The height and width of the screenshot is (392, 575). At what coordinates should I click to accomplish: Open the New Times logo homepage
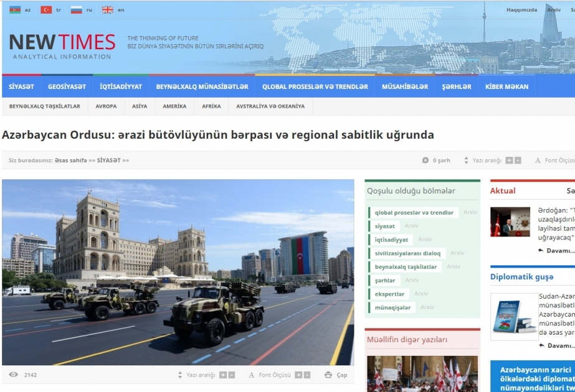point(62,47)
